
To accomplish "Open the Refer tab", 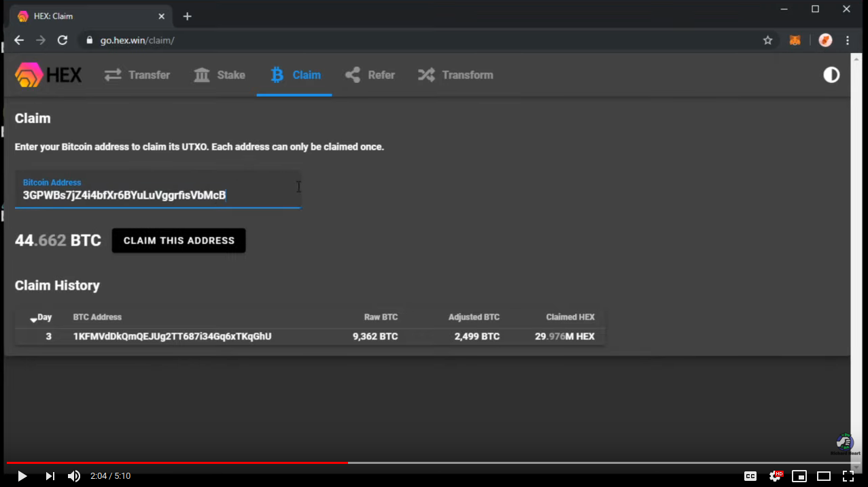I will tap(370, 75).
